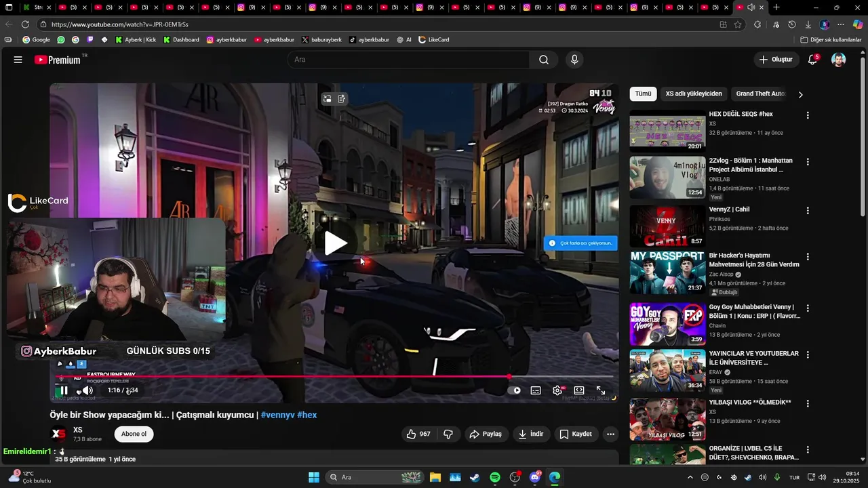Open options for YILBAŞI VILOG video
The width and height of the screenshot is (868, 488).
pyautogui.click(x=808, y=403)
